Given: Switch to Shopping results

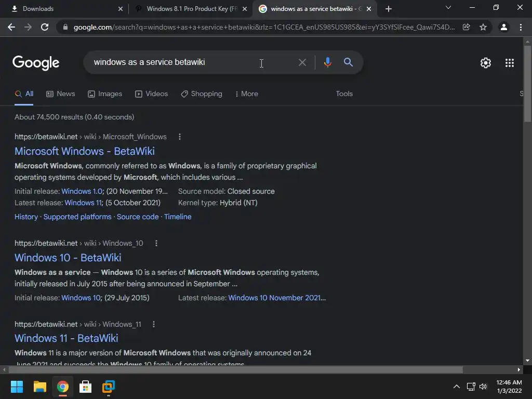Looking at the screenshot, I should point(202,94).
